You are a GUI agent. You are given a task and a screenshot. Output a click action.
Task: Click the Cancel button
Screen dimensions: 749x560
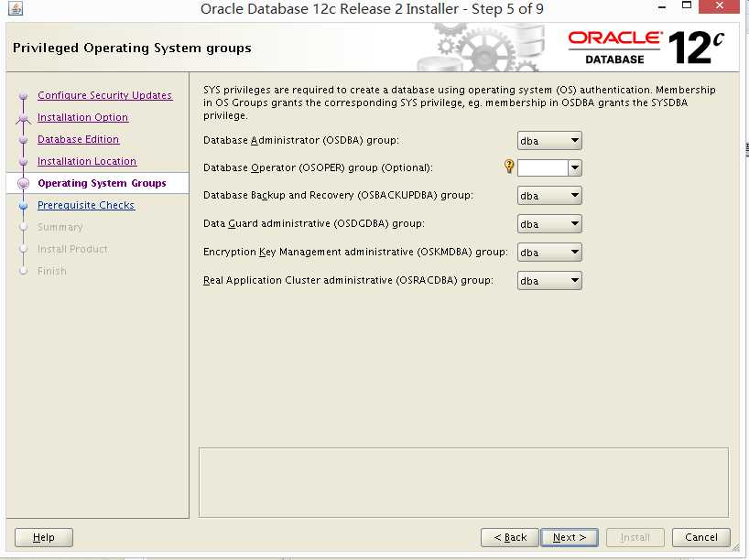tap(700, 537)
